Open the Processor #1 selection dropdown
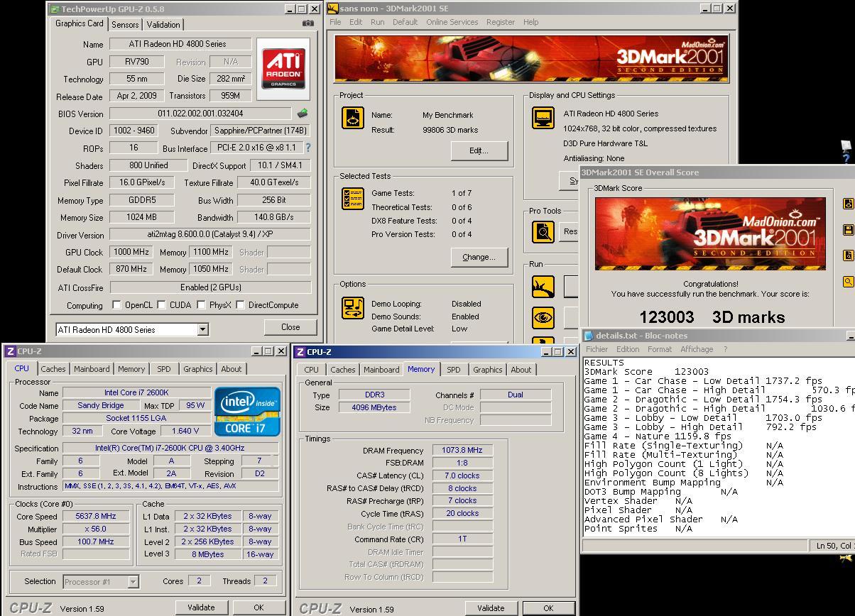 pyautogui.click(x=133, y=582)
